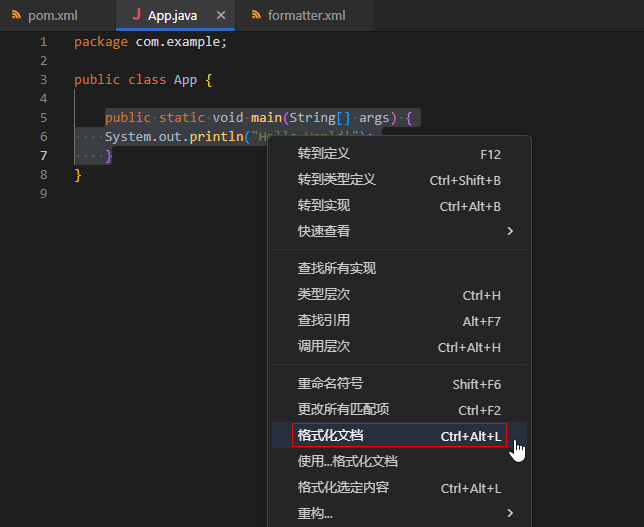Select 转到定义 from context menu

(x=324, y=154)
